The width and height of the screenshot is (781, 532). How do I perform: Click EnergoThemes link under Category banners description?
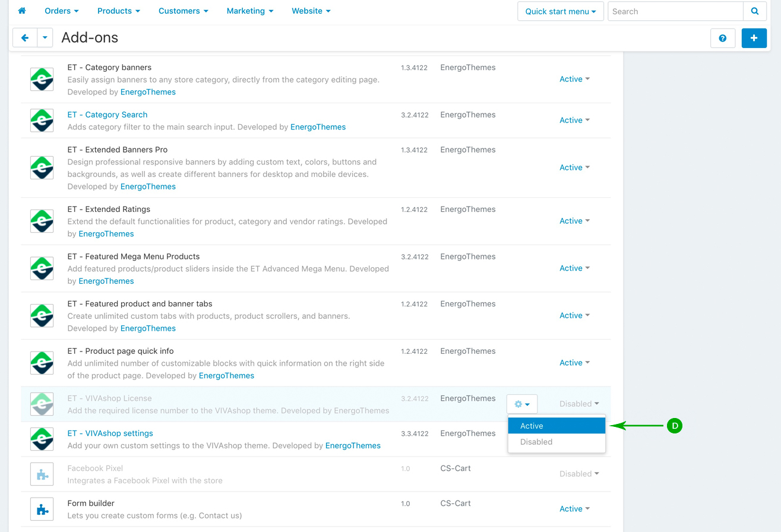148,92
